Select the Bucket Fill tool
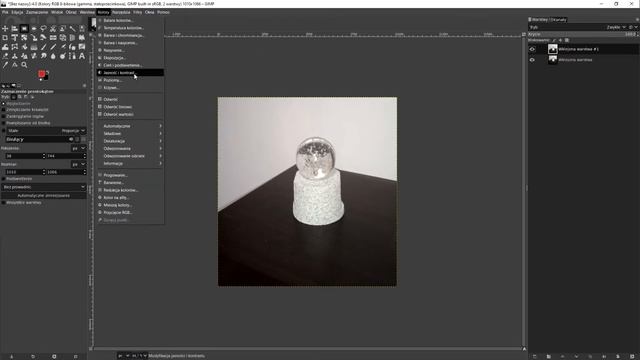The image size is (640, 360). coord(24,47)
